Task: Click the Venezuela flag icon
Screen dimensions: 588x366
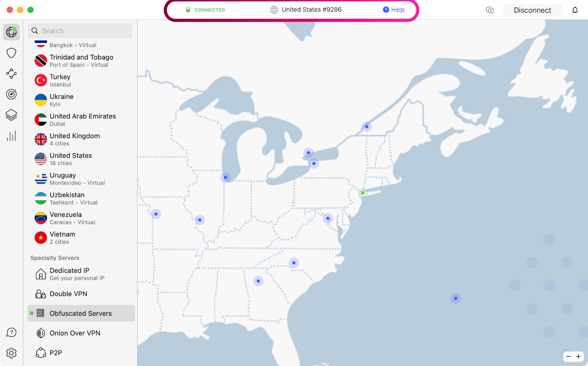Action: tap(41, 218)
